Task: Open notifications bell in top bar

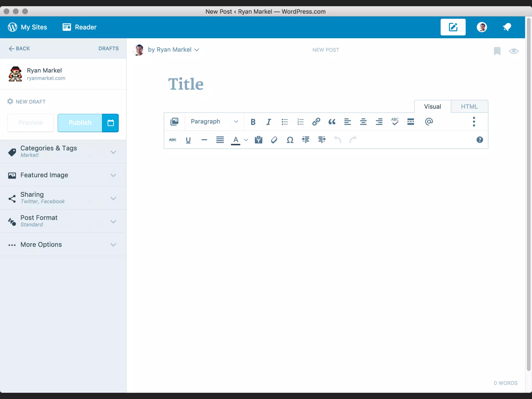Action: tap(507, 27)
